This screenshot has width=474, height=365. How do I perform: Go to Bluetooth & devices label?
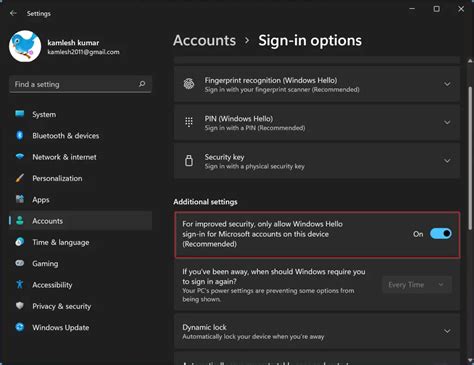66,136
